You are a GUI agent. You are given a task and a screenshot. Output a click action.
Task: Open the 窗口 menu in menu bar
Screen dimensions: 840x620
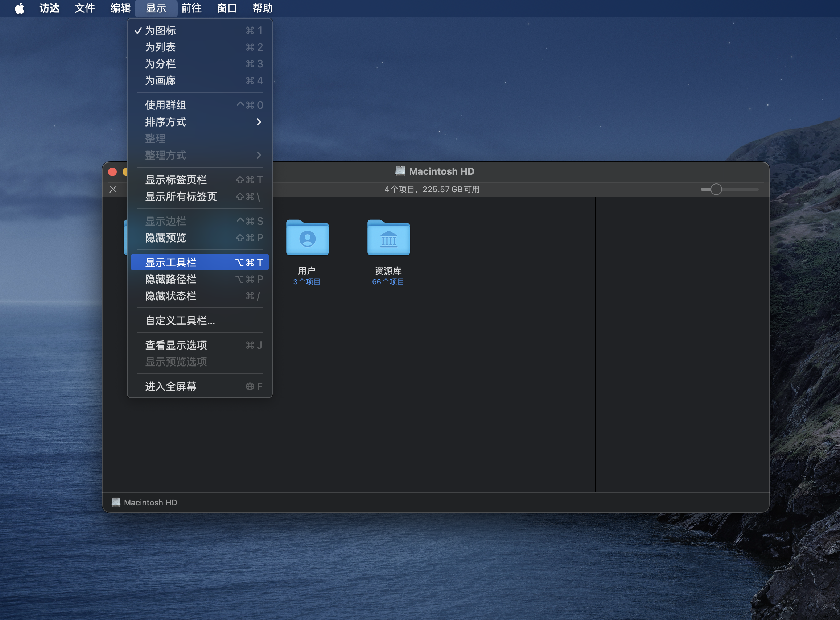click(227, 8)
